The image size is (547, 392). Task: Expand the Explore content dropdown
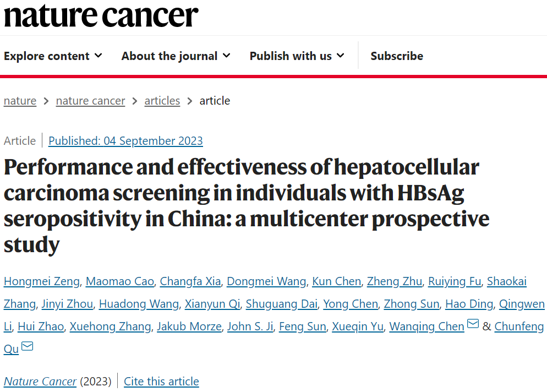(53, 56)
